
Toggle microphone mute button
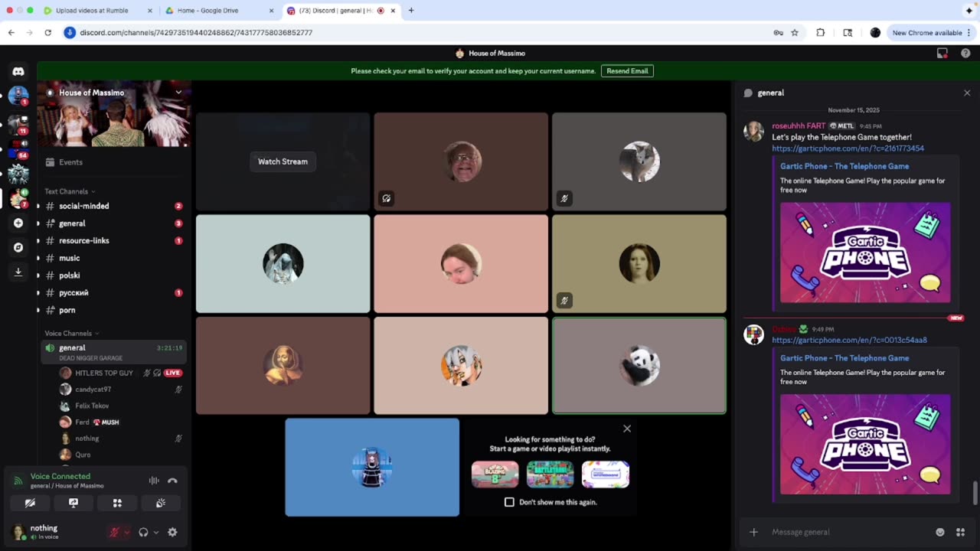pos(114,532)
